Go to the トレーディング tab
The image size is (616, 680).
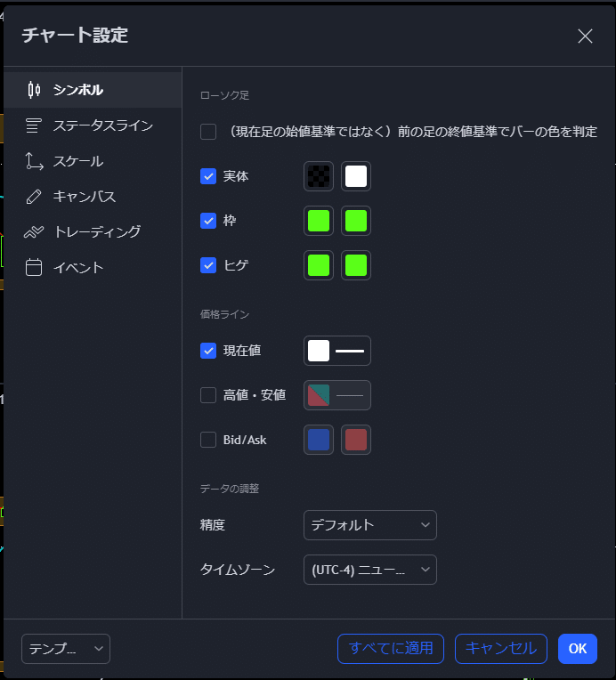click(x=93, y=232)
